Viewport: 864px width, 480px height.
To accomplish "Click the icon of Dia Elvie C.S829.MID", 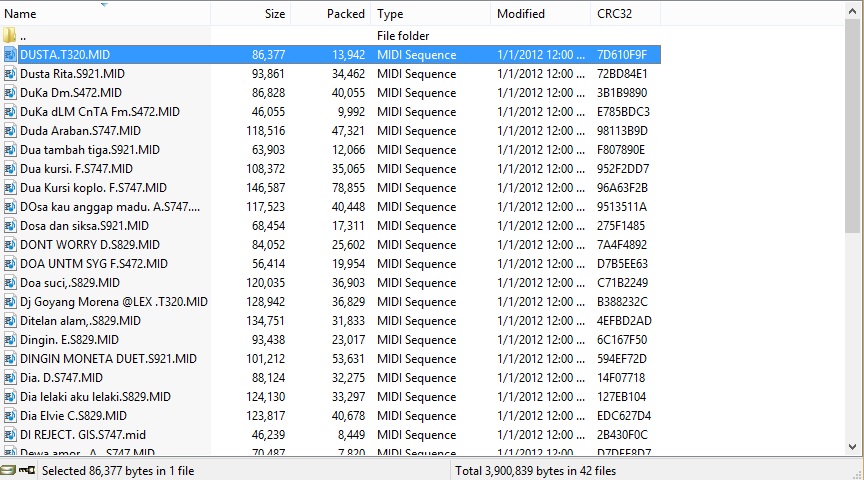I will click(x=10, y=416).
